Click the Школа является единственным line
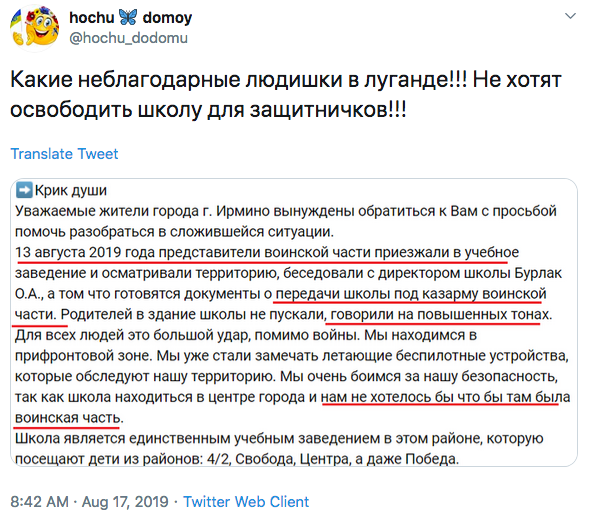The width and height of the screenshot is (590, 521). click(279, 439)
